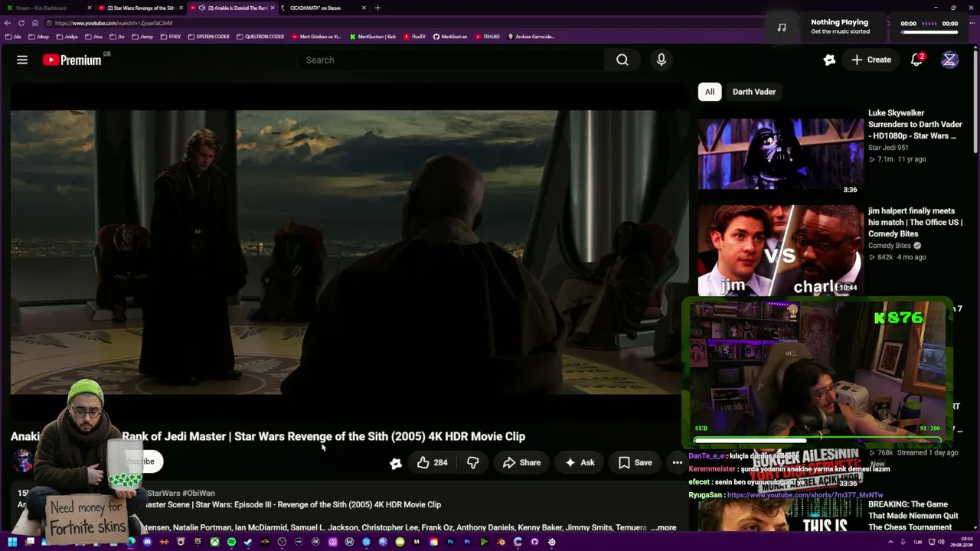
Task: Start voice search with the microphone icon
Action: [x=661, y=60]
